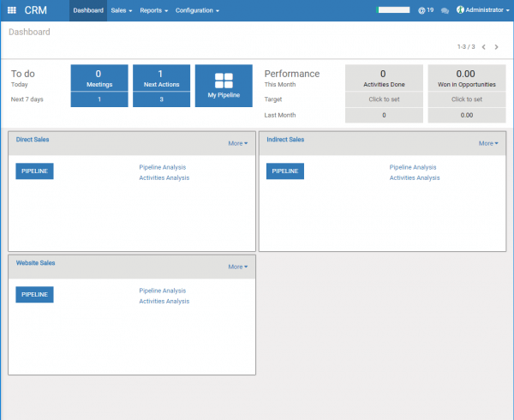Open today's Next Actions tile showing 1
Screen dimensions: 514x420
coord(161,78)
